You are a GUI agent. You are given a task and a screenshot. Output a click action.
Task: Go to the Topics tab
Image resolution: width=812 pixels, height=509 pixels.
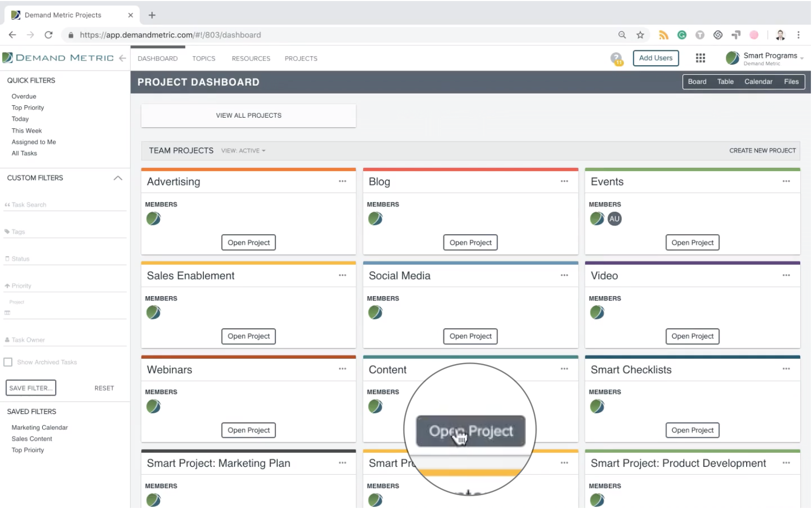204,58
